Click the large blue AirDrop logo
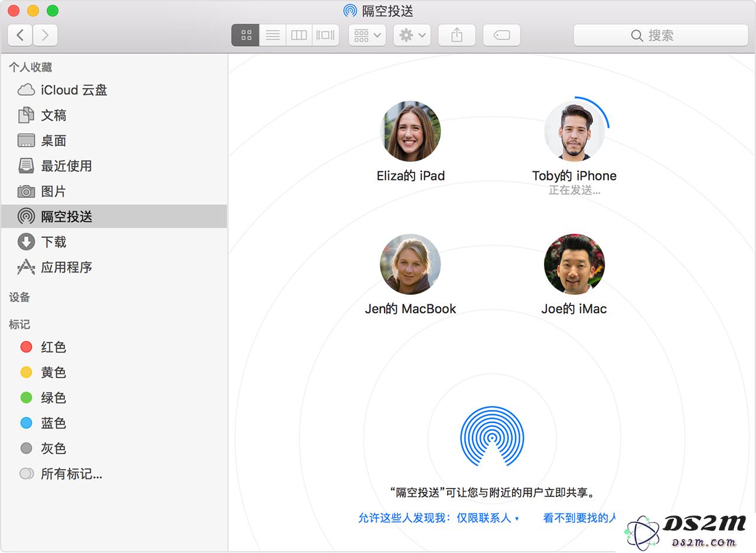Image resolution: width=756 pixels, height=553 pixels. (x=492, y=437)
